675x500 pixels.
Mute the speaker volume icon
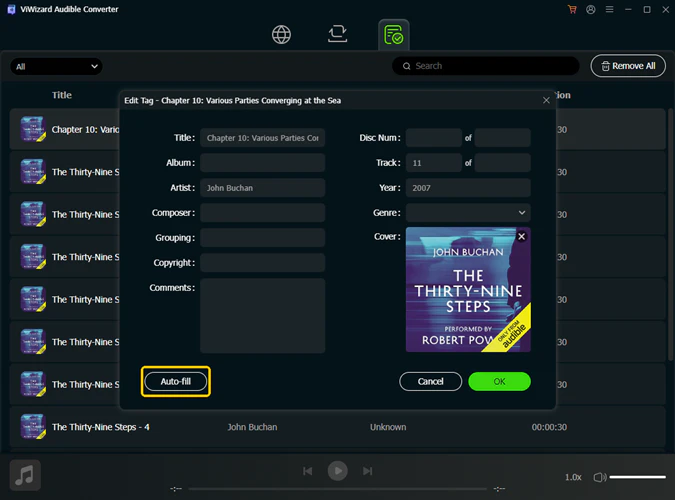600,477
